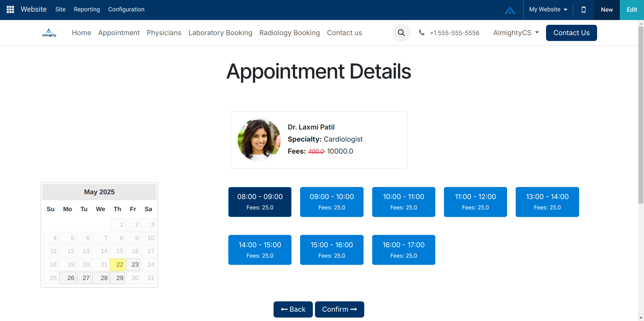644x321 pixels.
Task: Click the Almighty logo in the navbar
Action: (49, 33)
